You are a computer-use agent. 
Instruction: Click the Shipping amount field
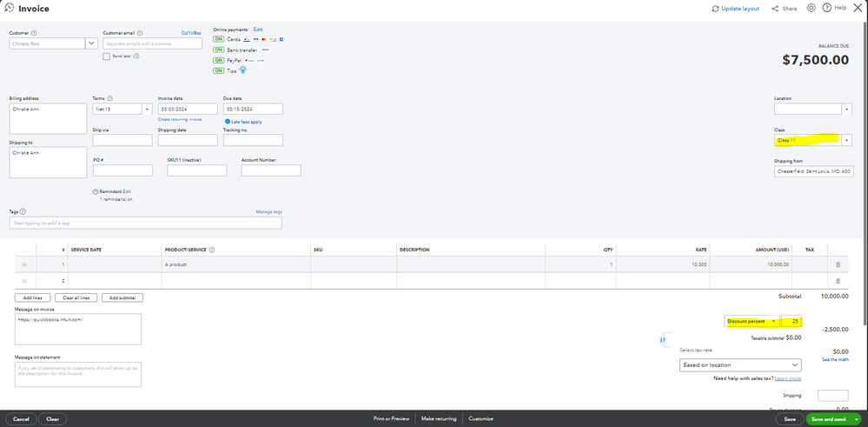833,396
